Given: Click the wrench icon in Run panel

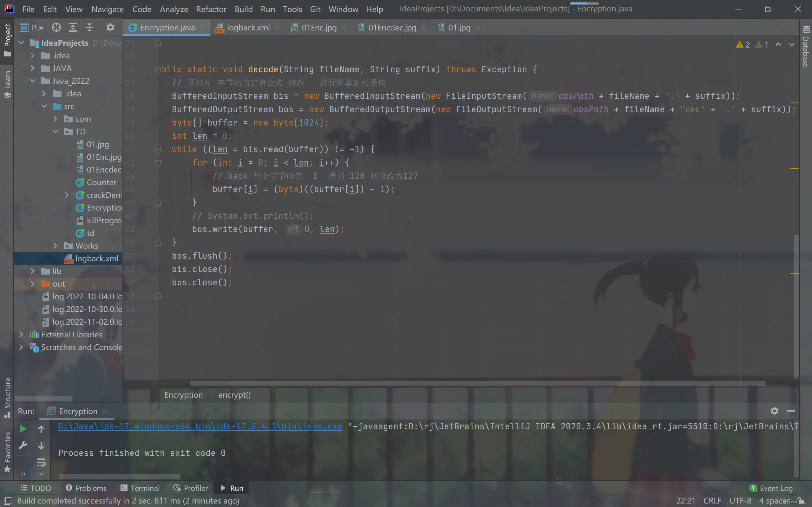Looking at the screenshot, I should point(23,445).
